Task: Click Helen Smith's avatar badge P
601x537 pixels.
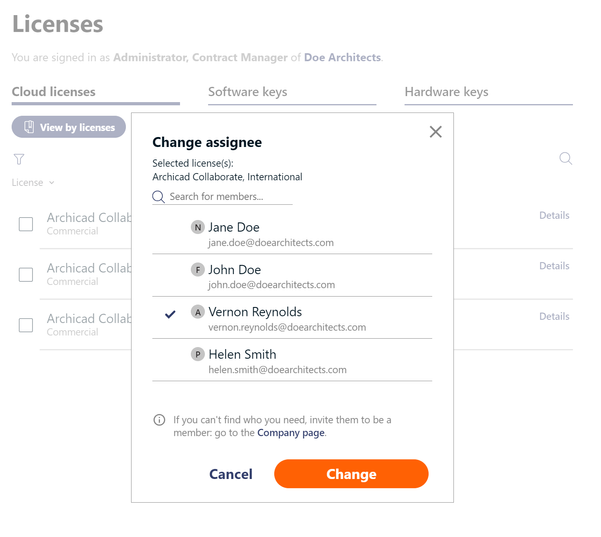Action: point(197,355)
